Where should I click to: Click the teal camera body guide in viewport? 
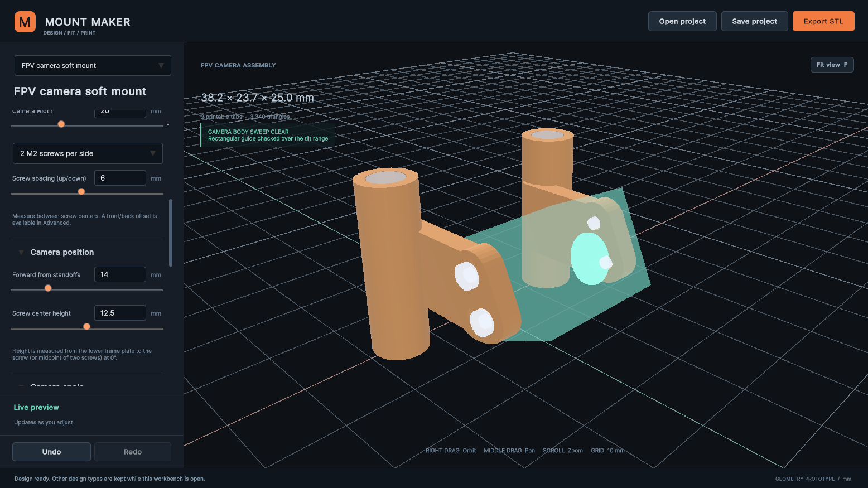tap(536, 312)
